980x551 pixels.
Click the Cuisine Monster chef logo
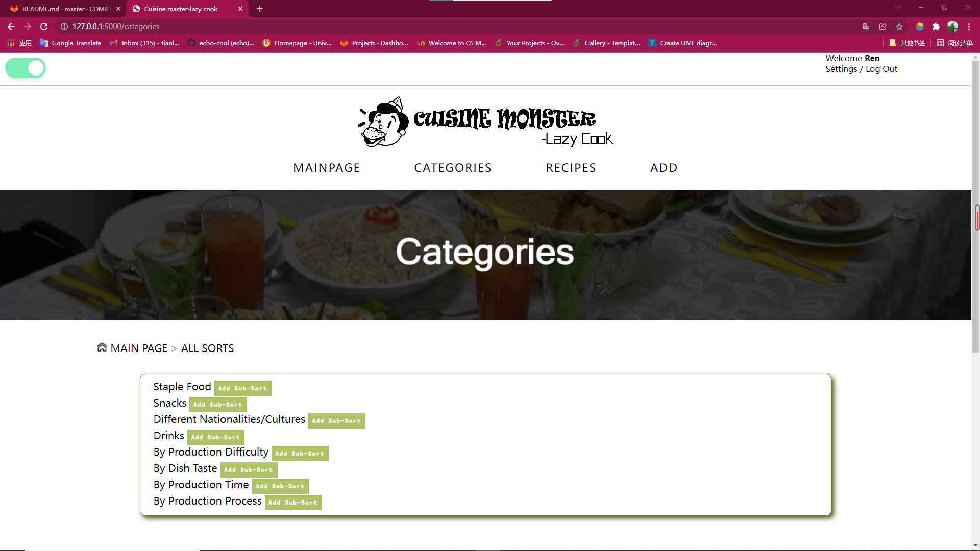click(384, 122)
